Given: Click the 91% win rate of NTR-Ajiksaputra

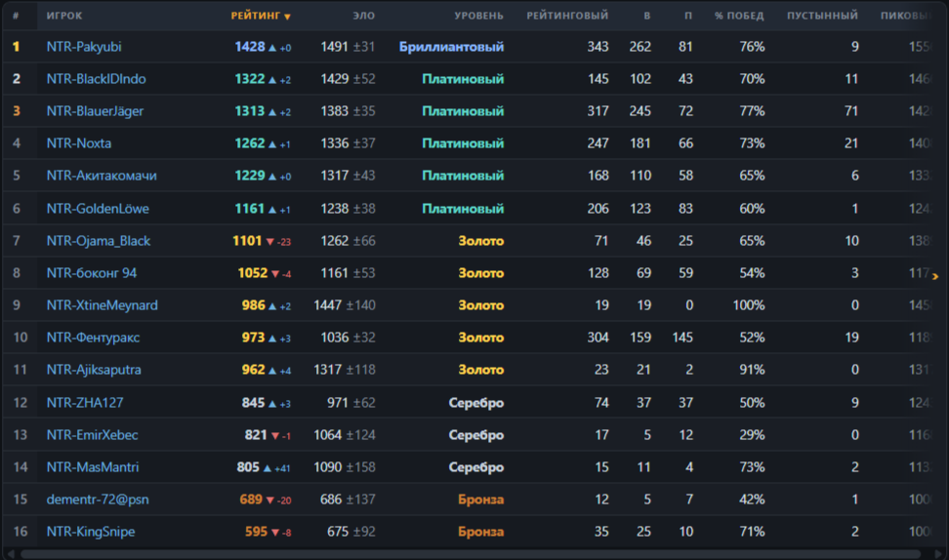Looking at the screenshot, I should [x=752, y=370].
